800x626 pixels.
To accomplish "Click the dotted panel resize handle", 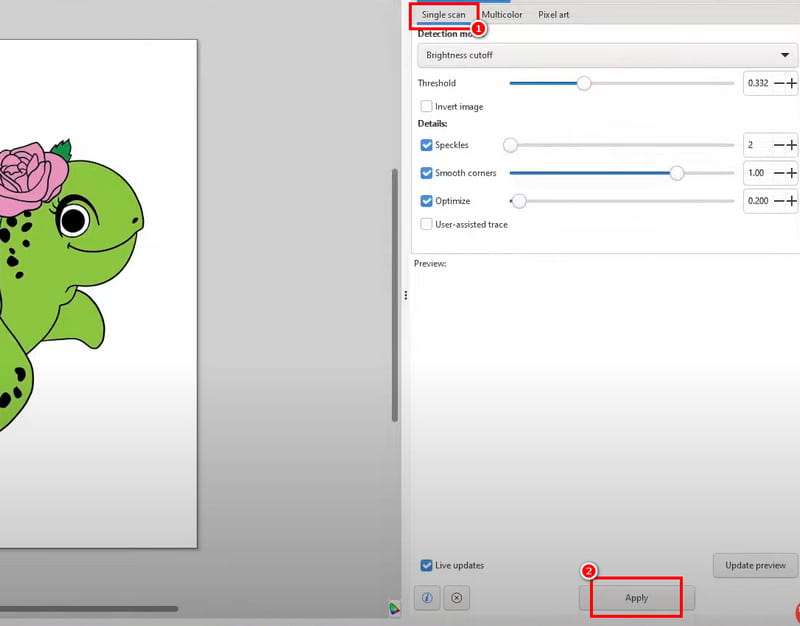I will 406,294.
